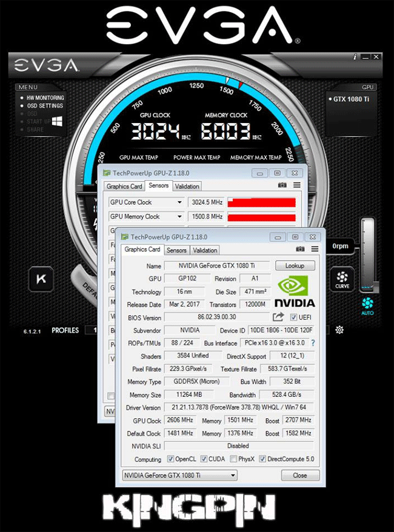Click the Name field NVIDIA GeForce GTX 1080 Ti
Viewport: 394px width, 532px height.
tap(217, 265)
